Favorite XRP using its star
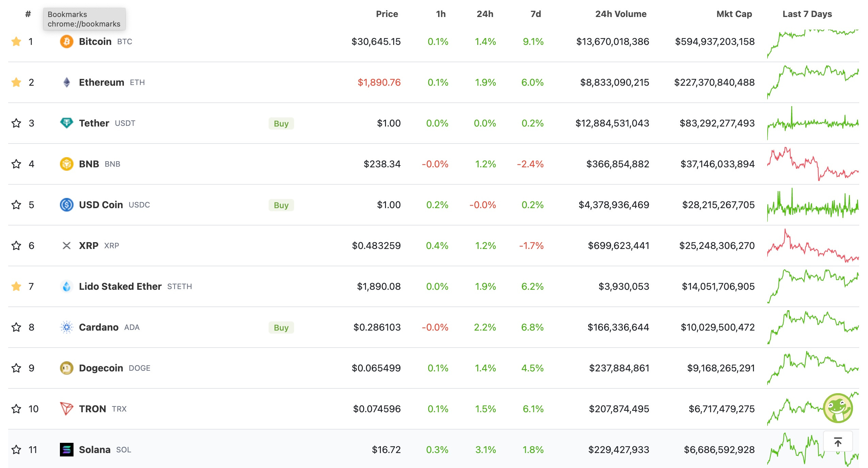 tap(16, 246)
